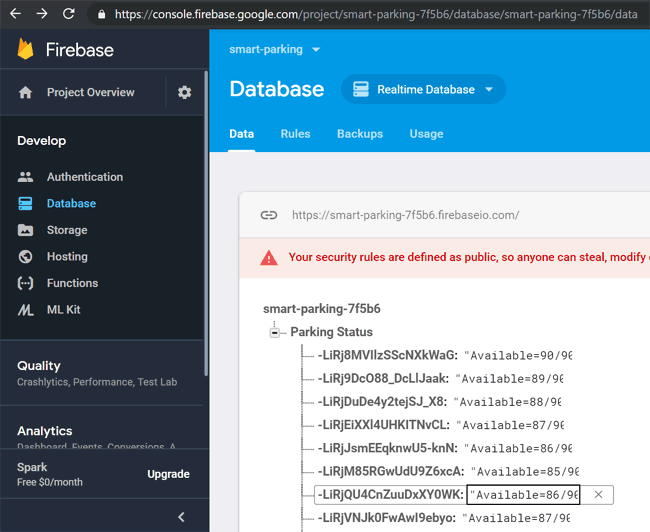Click the Hosting globe icon
Screen dimensions: 650x532
(26, 257)
